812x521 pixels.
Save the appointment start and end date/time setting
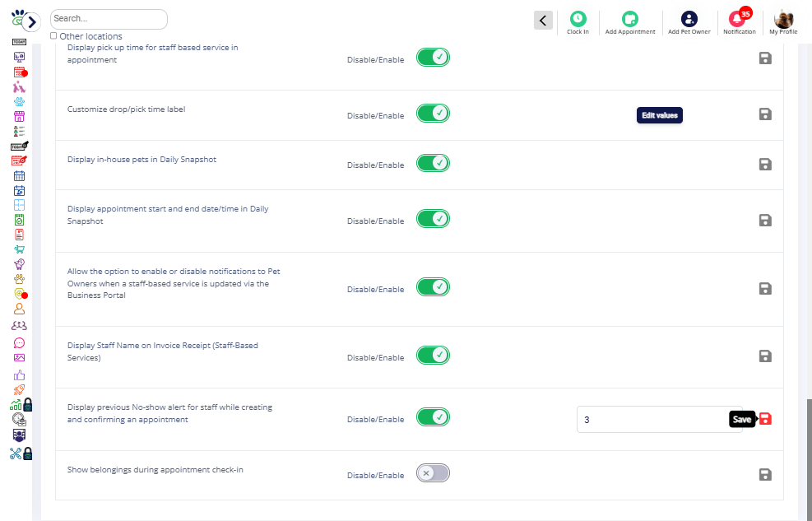765,220
